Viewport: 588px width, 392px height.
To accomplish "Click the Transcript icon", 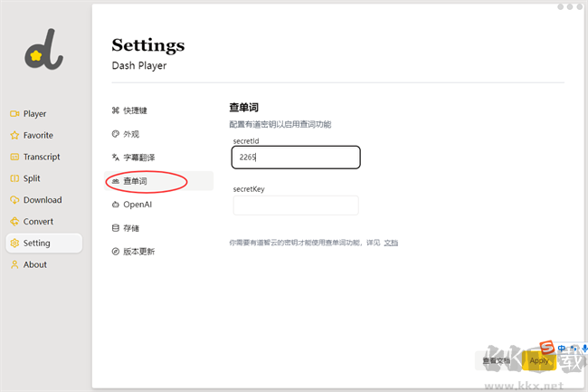I will (14, 157).
